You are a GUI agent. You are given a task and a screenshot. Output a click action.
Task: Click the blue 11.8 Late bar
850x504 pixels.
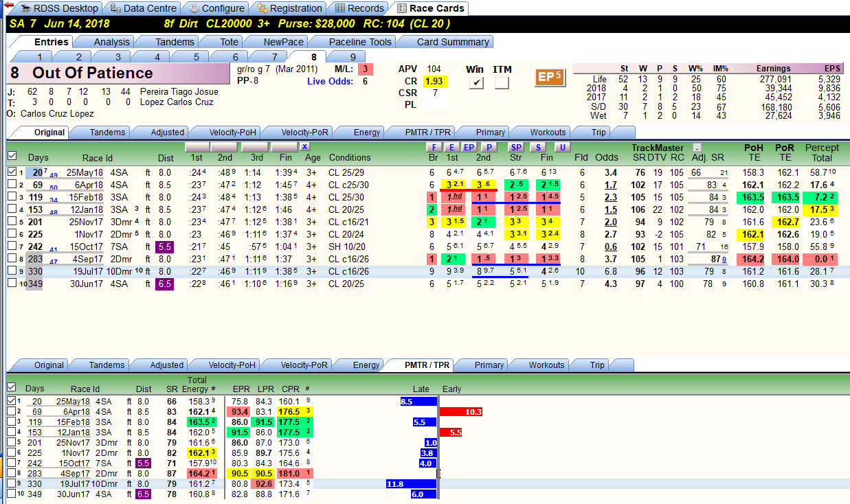point(411,484)
